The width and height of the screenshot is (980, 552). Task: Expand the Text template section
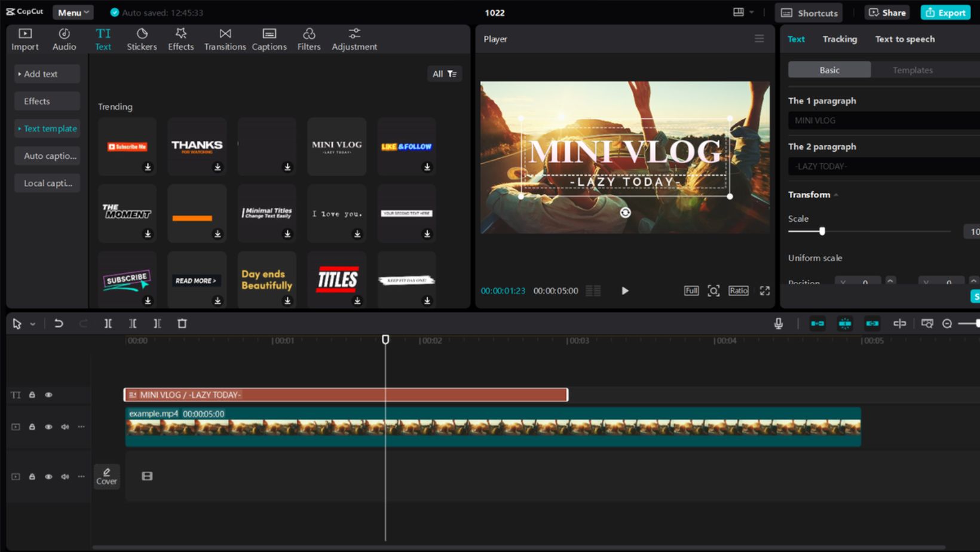click(47, 128)
